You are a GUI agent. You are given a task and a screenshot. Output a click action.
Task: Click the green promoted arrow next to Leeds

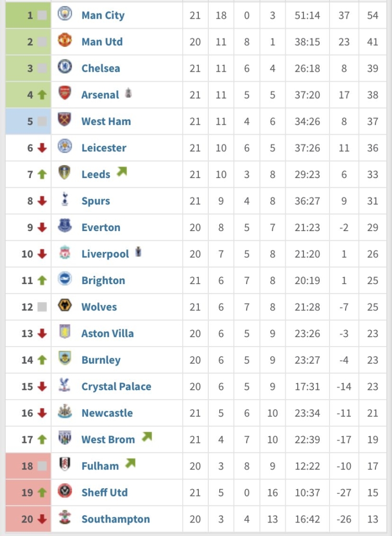(x=122, y=171)
